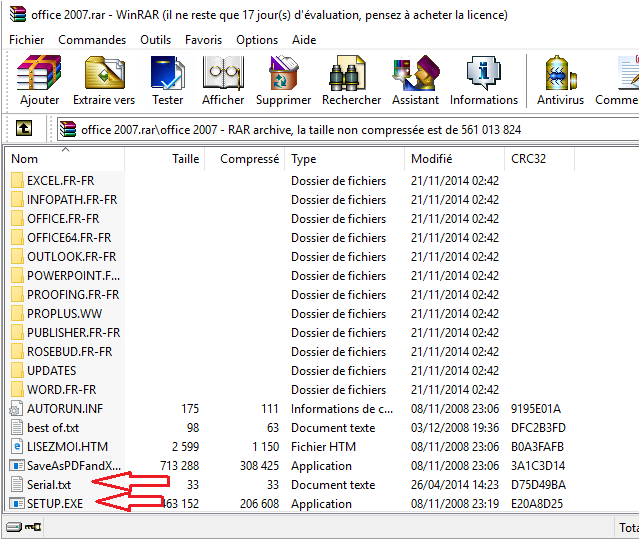Select the PUBLISHER.FR-FR folder name
This screenshot has height=540, width=640.
coord(73,333)
